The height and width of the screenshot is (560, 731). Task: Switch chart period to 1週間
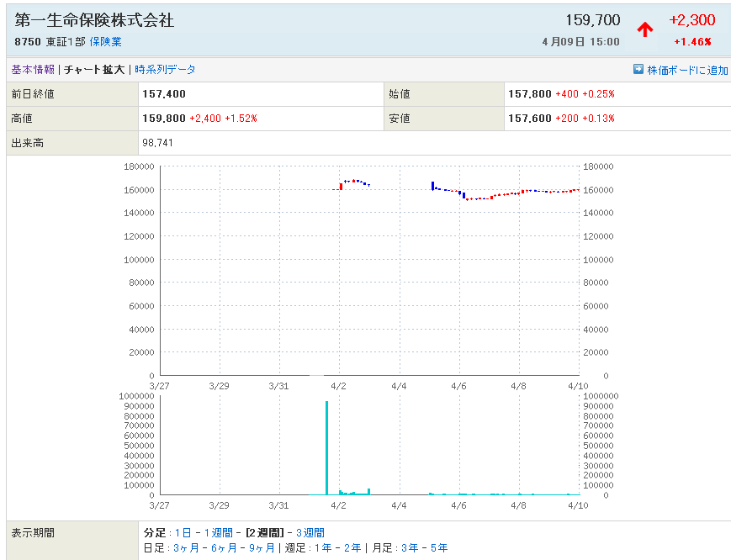220,533
